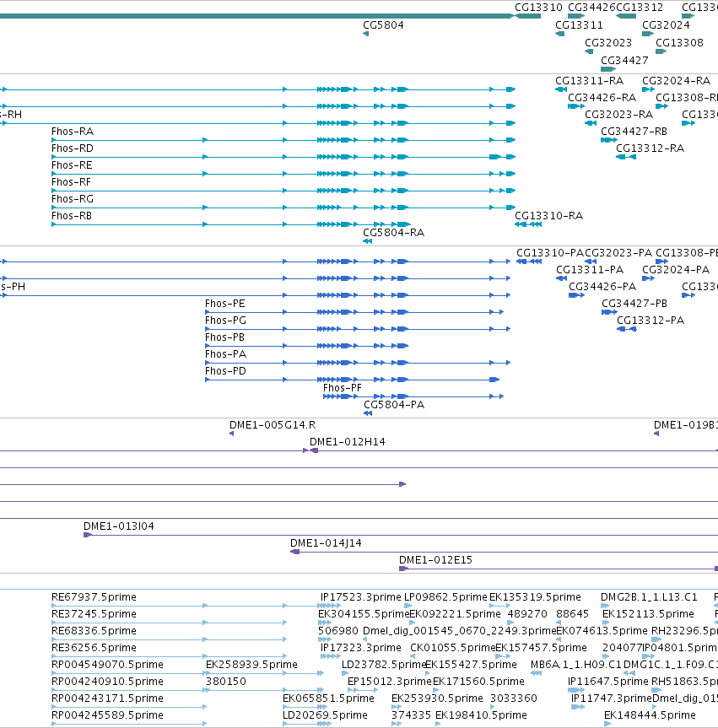Image resolution: width=718 pixels, height=728 pixels.
Task: Select the Fhos-RG transcript
Action: click(x=283, y=208)
